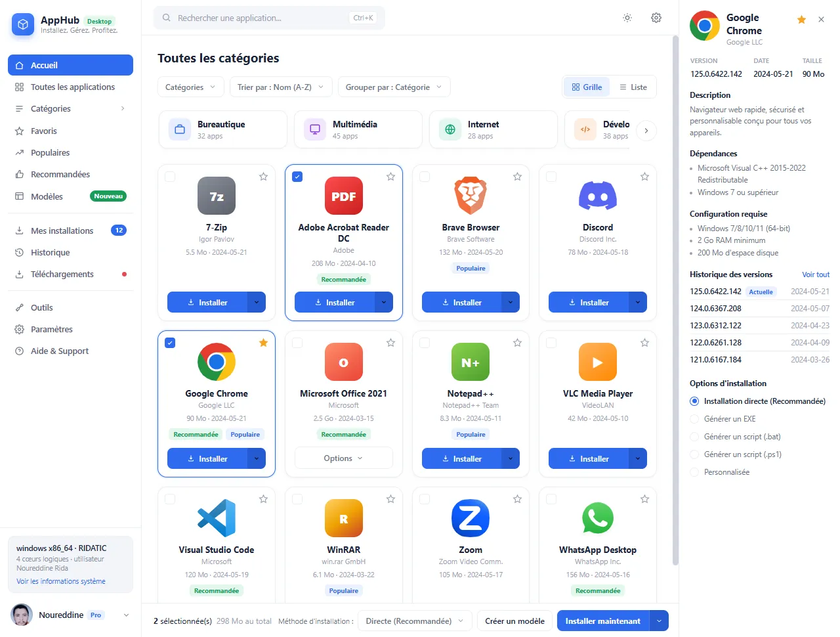This screenshot has height=637, width=840.
Task: Open Favoris in sidebar
Action: click(70, 131)
